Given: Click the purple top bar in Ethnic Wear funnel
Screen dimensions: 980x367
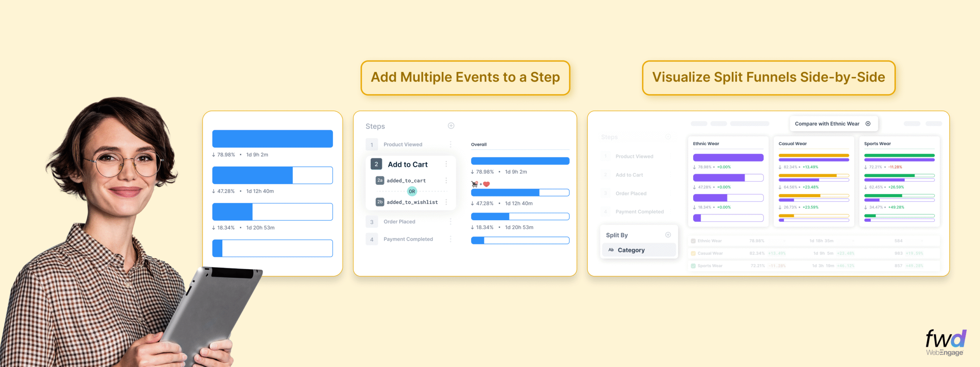Looking at the screenshot, I should pyautogui.click(x=728, y=157).
